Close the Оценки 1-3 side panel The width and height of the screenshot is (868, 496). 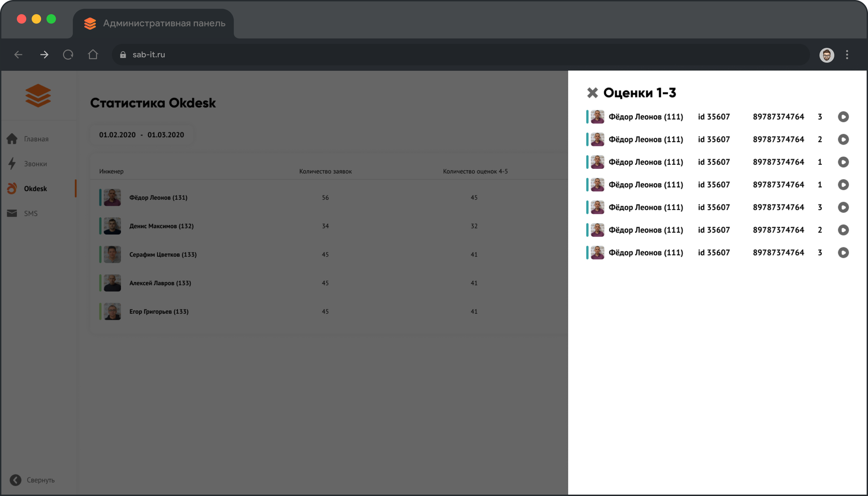point(592,93)
